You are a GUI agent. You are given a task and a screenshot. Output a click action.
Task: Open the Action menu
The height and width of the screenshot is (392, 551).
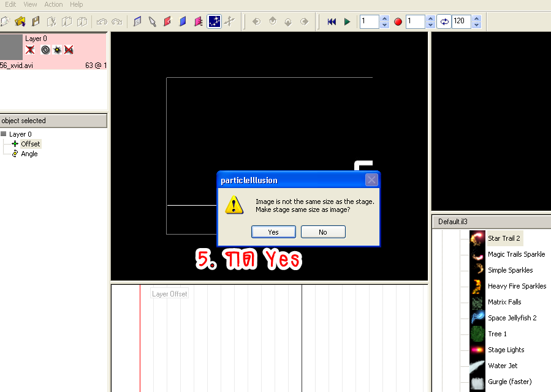53,4
